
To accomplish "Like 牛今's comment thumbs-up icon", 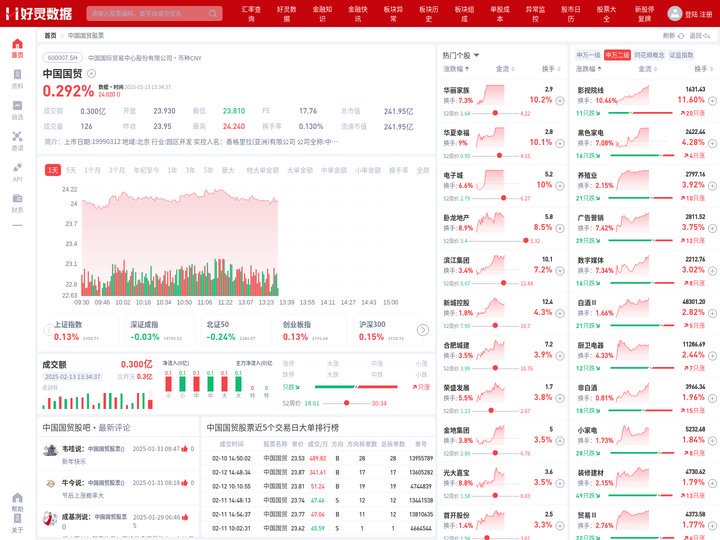I will 185,483.
